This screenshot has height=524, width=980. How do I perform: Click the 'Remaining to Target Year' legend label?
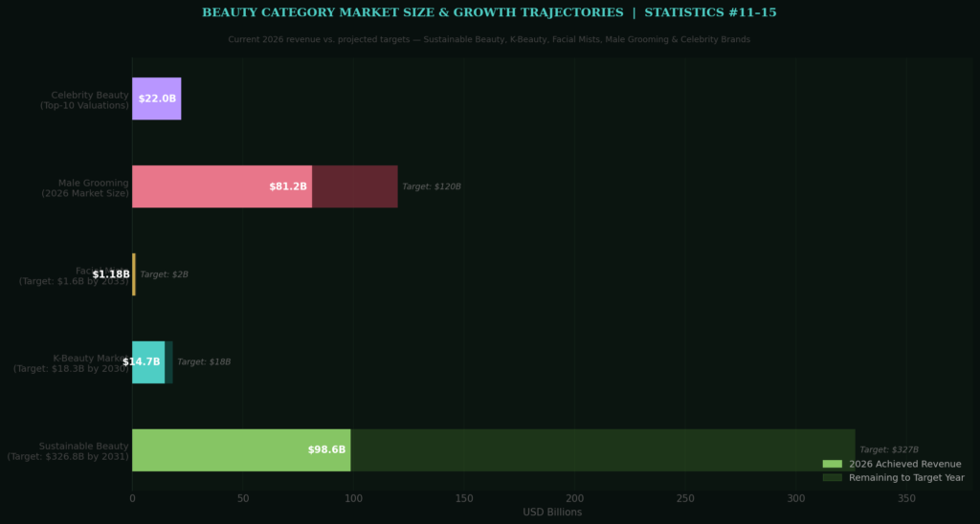(906, 478)
